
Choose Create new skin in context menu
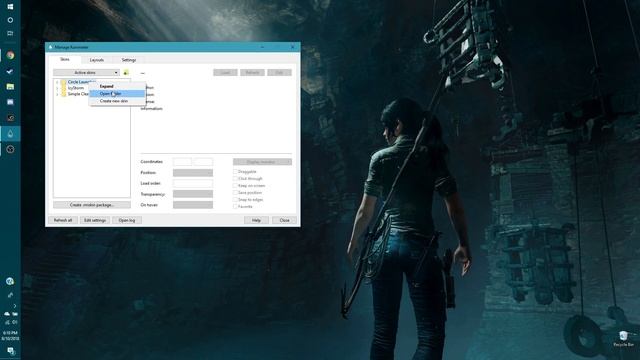[117, 101]
